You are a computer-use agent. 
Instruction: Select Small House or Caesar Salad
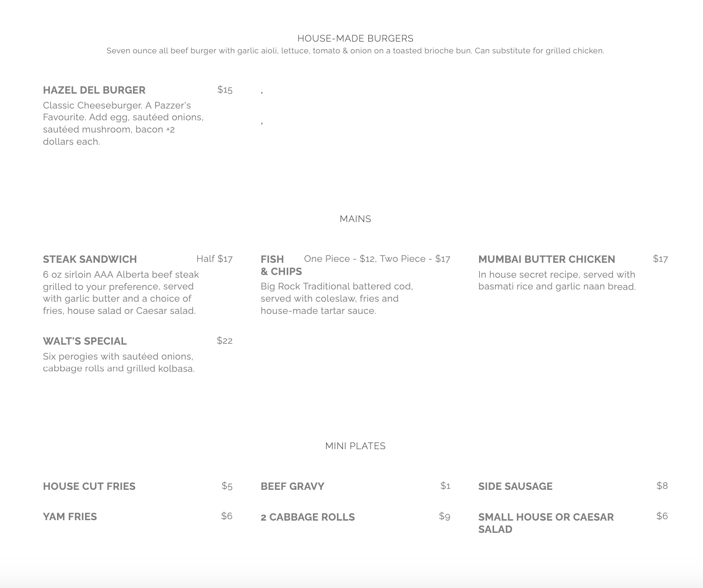coord(546,523)
